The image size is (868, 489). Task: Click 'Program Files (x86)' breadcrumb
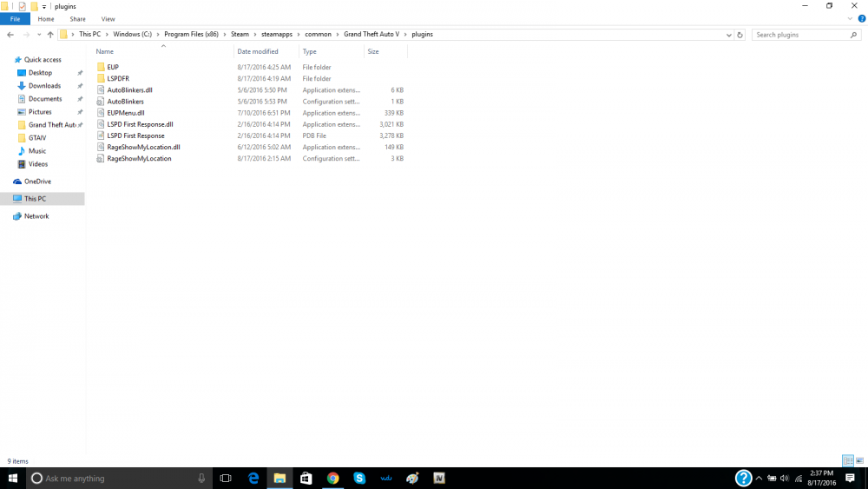coord(191,35)
